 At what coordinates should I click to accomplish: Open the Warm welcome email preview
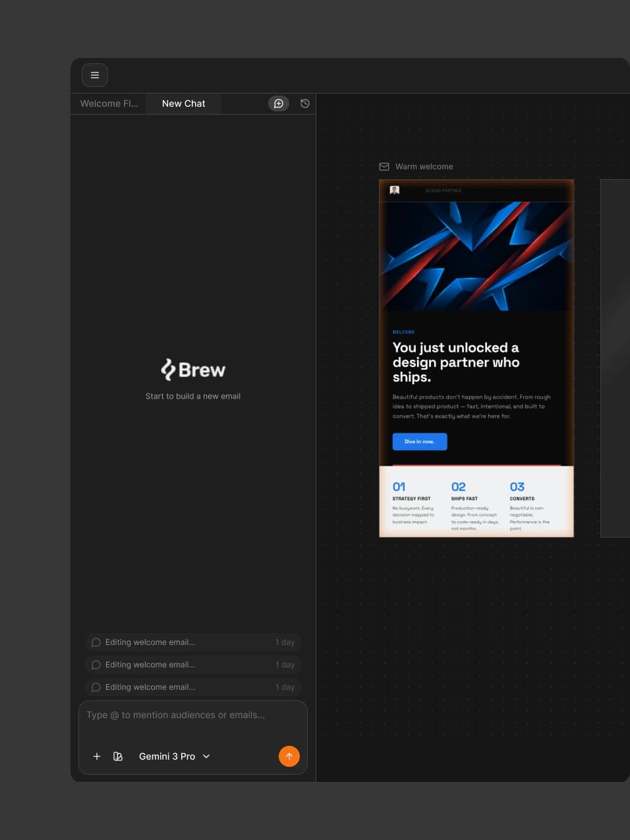(x=476, y=358)
